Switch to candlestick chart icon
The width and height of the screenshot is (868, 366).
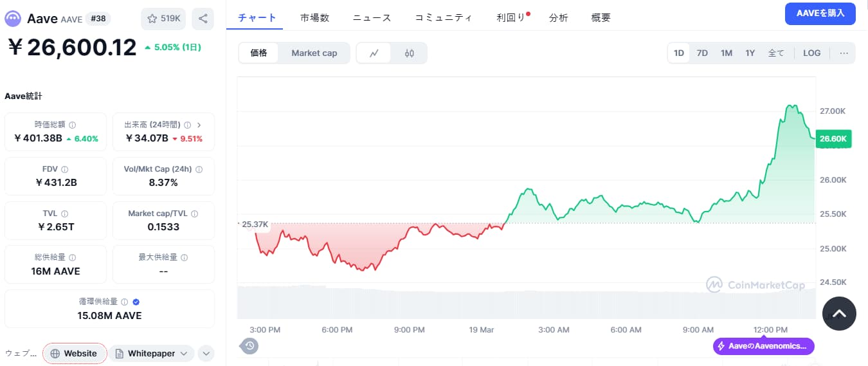[x=410, y=53]
